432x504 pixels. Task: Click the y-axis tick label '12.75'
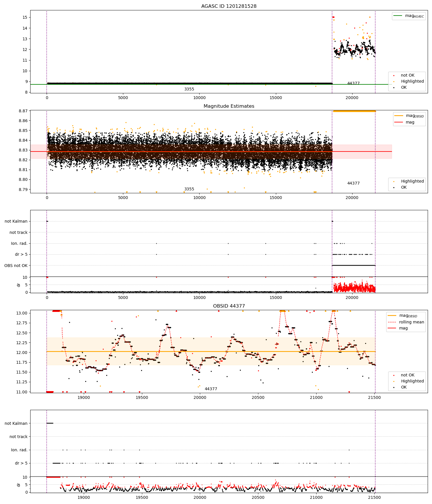point(22,323)
